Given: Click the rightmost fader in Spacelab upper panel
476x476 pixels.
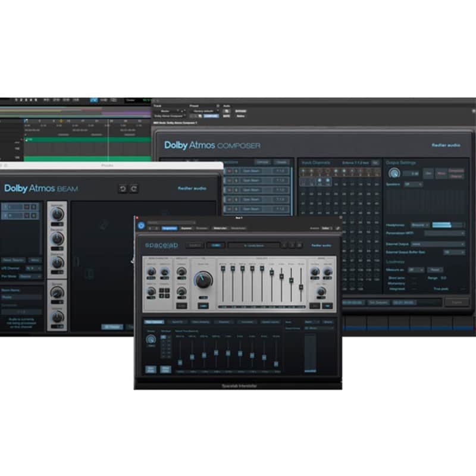Looking at the screenshot, I should (x=301, y=287).
